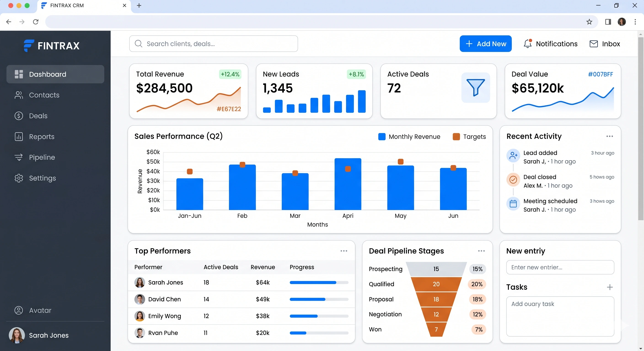Open the Notifications bell icon
This screenshot has width=644, height=351.
point(528,44)
